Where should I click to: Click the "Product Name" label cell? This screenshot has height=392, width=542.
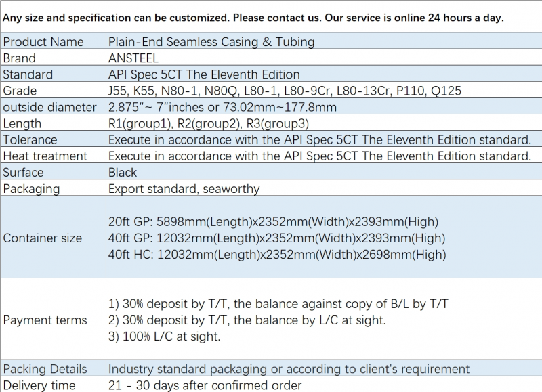pos(43,42)
